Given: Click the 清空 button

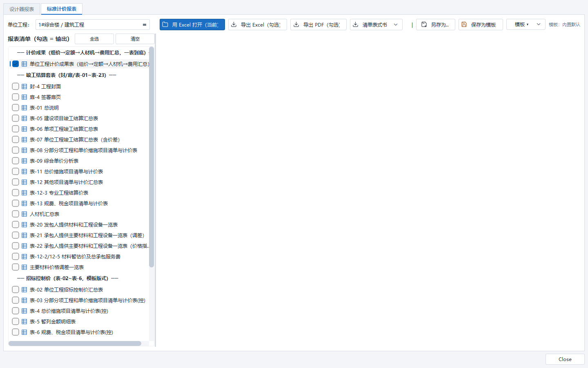Looking at the screenshot, I should (x=135, y=39).
